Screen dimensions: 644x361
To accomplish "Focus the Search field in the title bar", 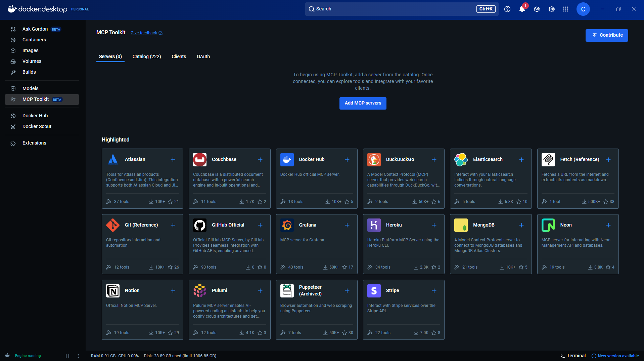I will point(402,9).
